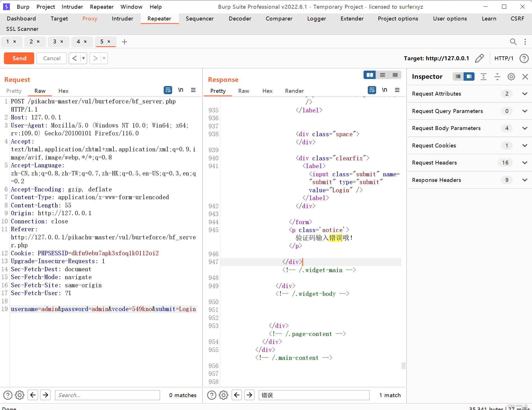This screenshot has height=410, width=532.
Task: Switch Request view to Pretty
Action: (14, 91)
